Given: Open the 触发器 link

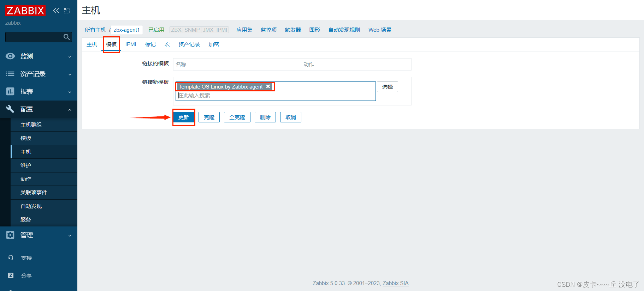Looking at the screenshot, I should [x=293, y=30].
